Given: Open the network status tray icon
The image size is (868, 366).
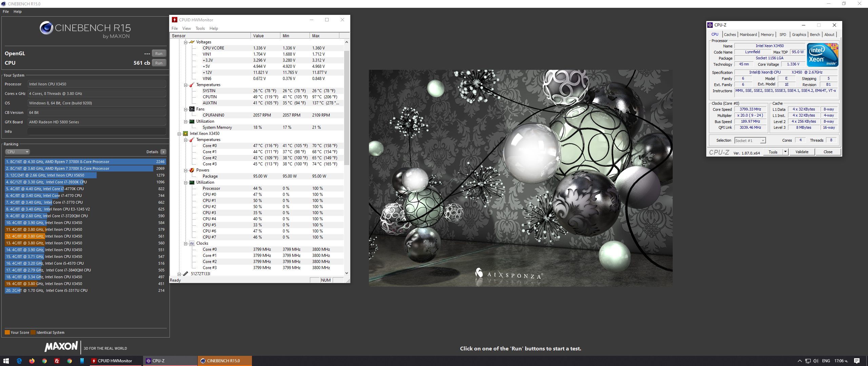Looking at the screenshot, I should pos(808,361).
